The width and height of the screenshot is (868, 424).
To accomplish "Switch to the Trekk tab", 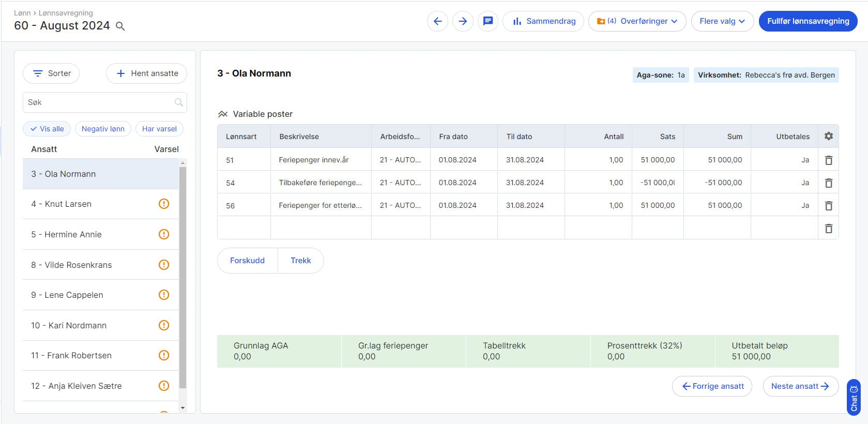I will [300, 261].
